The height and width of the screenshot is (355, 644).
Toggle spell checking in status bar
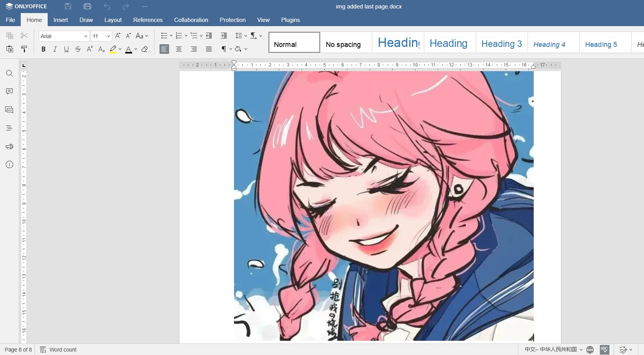(x=604, y=350)
